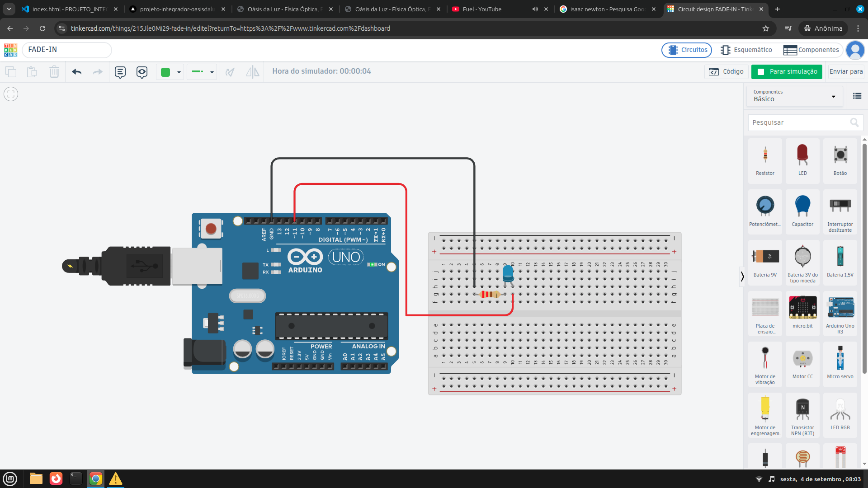Select the Arduino Uno R3 component
This screenshot has width=868, height=488.
click(840, 313)
